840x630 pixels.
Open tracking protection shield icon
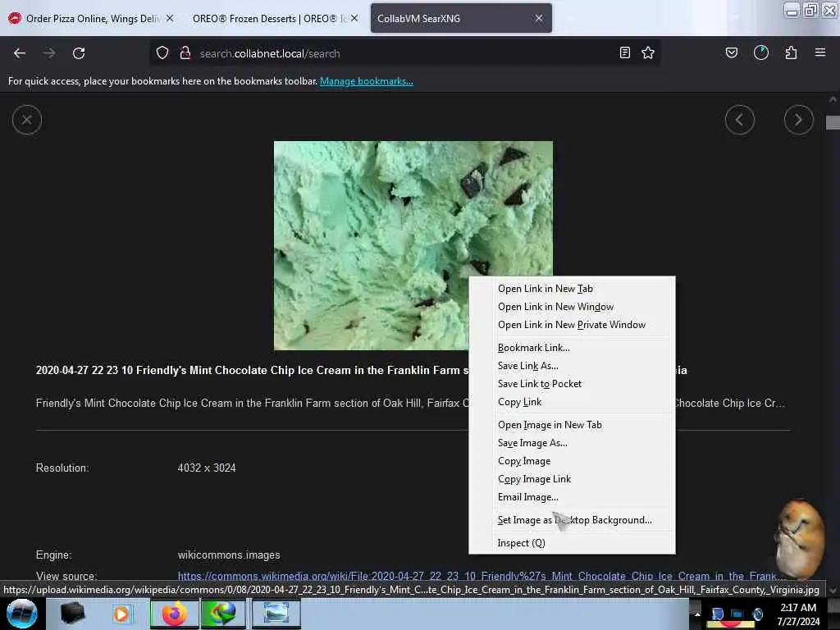coord(162,53)
